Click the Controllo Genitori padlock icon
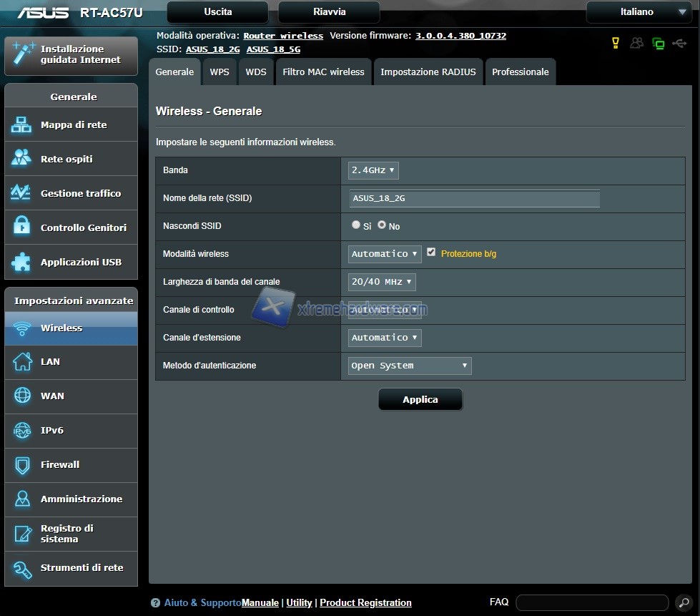 pyautogui.click(x=21, y=228)
